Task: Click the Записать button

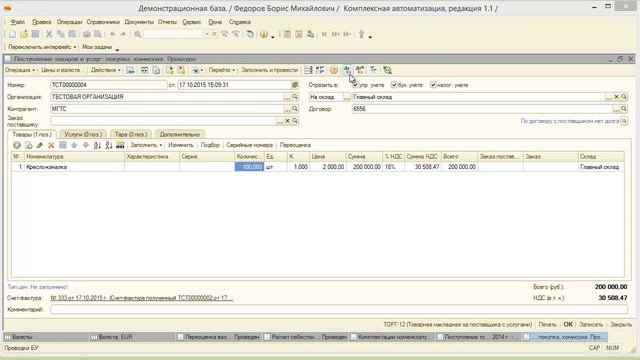Action: pos(591,324)
